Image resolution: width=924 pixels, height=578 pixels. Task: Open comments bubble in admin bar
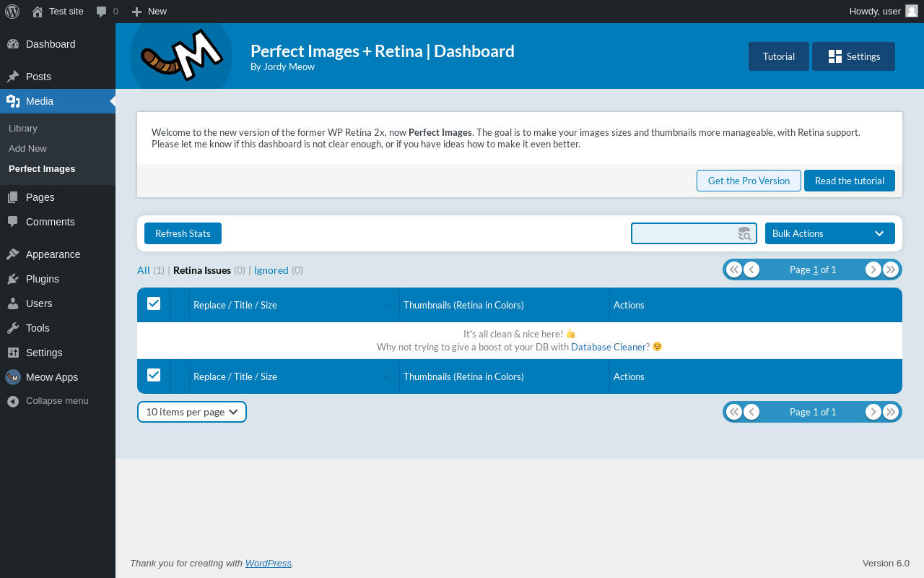click(102, 12)
